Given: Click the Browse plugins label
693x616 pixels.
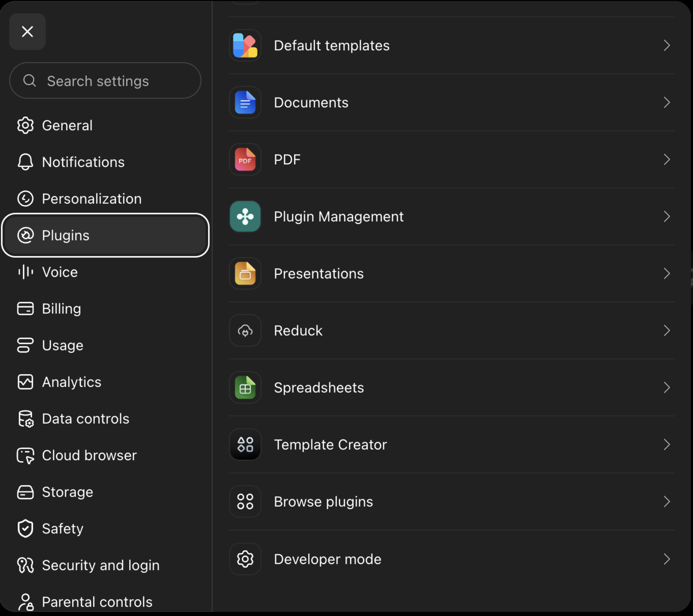Looking at the screenshot, I should [323, 501].
